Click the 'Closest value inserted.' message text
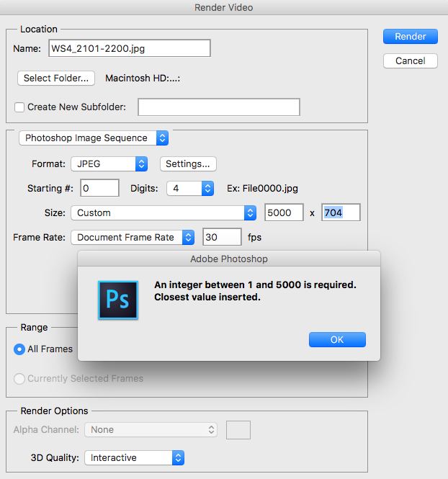This screenshot has width=448, height=479. [x=207, y=297]
